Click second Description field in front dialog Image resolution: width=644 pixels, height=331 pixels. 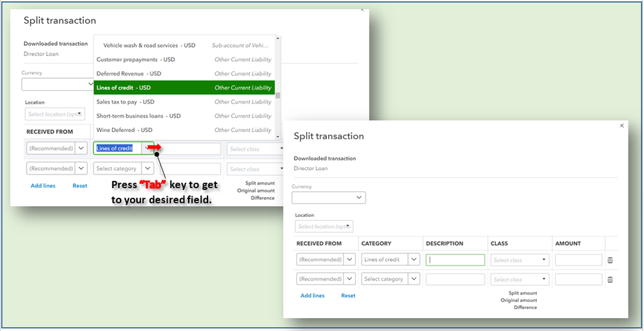coord(455,279)
